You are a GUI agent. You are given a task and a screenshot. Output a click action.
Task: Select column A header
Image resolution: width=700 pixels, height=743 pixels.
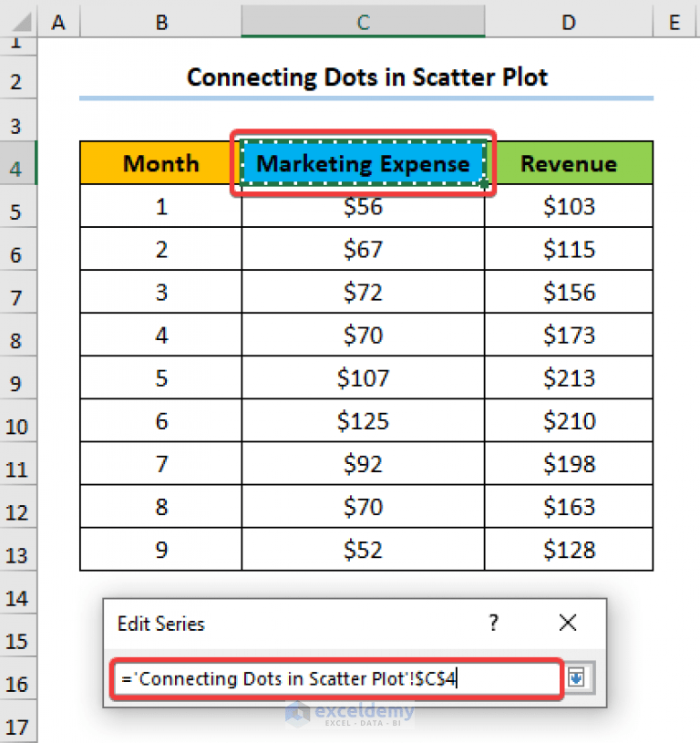pyautogui.click(x=58, y=22)
